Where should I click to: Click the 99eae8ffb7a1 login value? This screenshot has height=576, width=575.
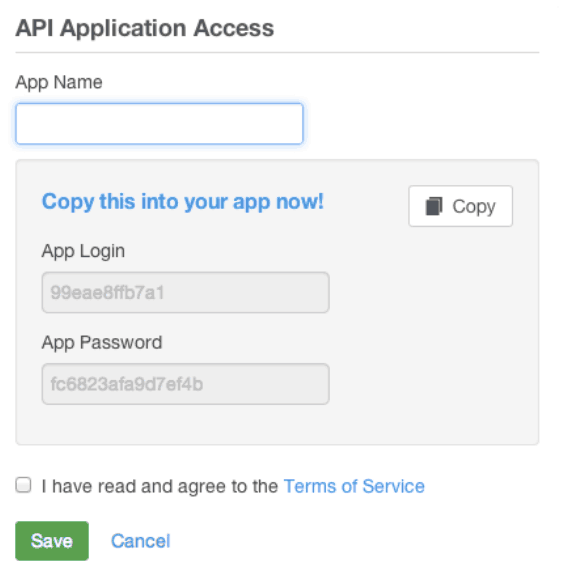[107, 293]
